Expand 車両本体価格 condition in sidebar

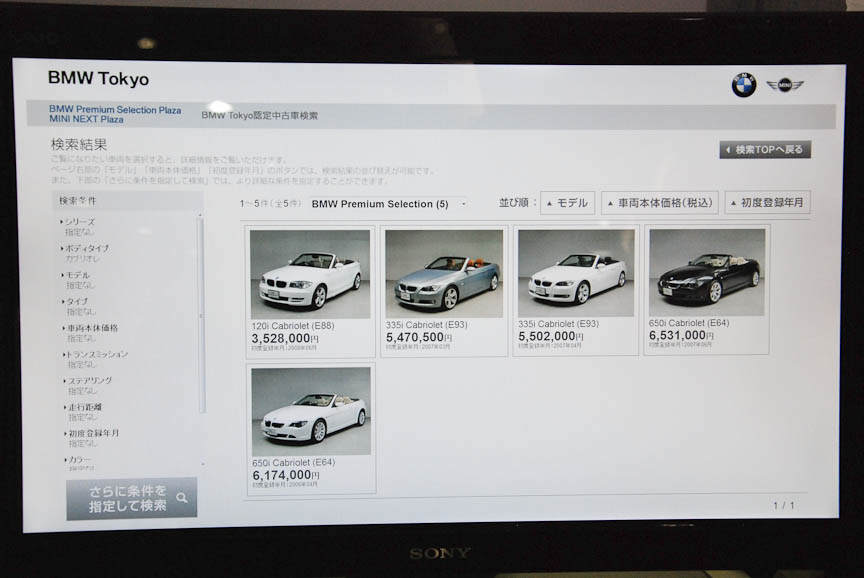tap(90, 328)
